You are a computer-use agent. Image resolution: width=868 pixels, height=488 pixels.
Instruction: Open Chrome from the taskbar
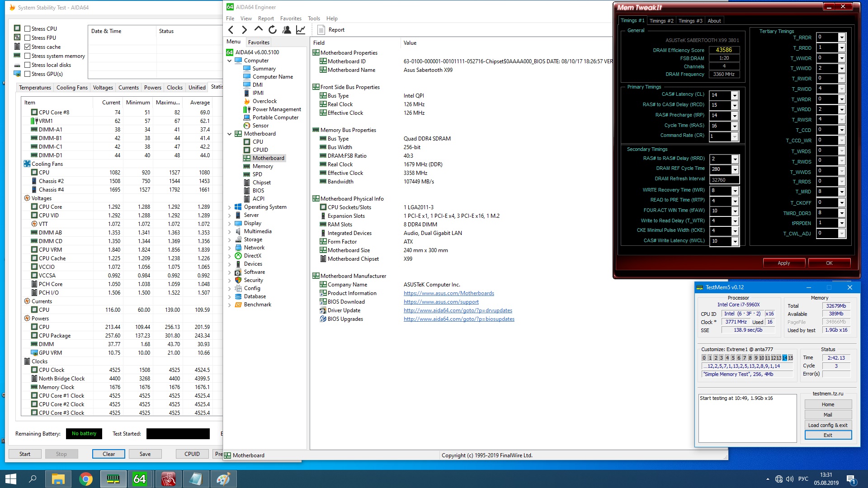point(85,479)
